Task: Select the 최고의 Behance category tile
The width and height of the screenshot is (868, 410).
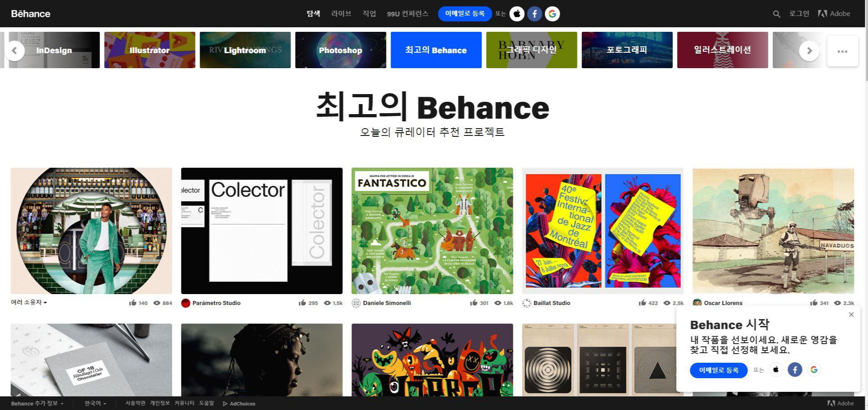Action: (x=436, y=50)
